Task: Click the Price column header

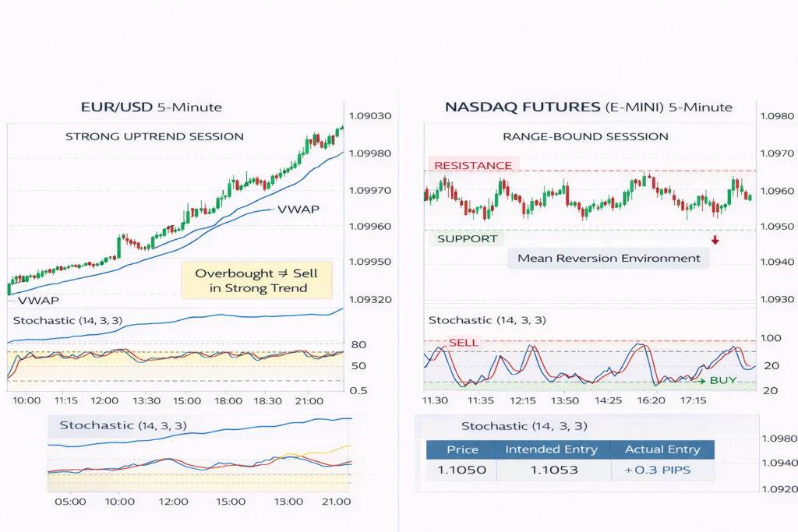Action: pyautogui.click(x=462, y=449)
